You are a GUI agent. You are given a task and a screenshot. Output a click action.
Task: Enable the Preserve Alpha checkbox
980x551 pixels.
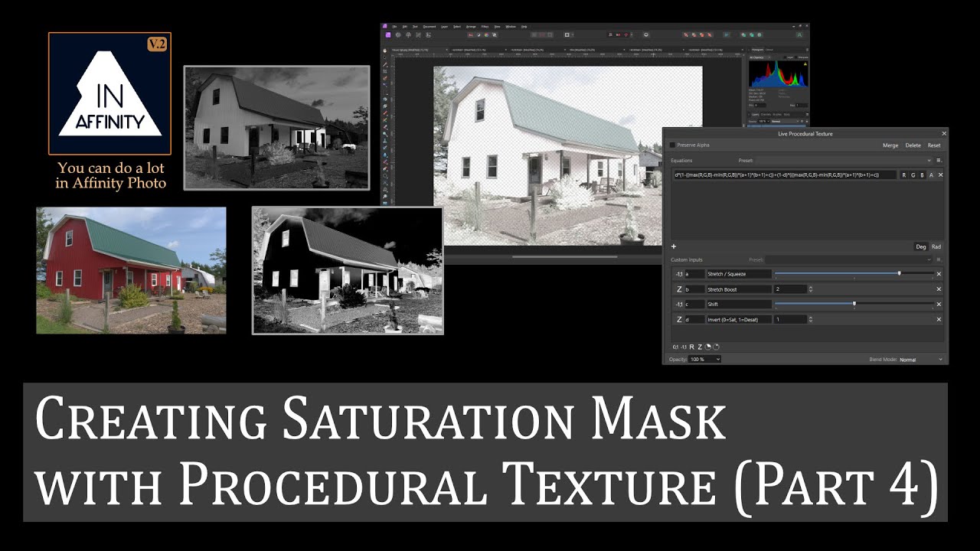pyautogui.click(x=673, y=145)
